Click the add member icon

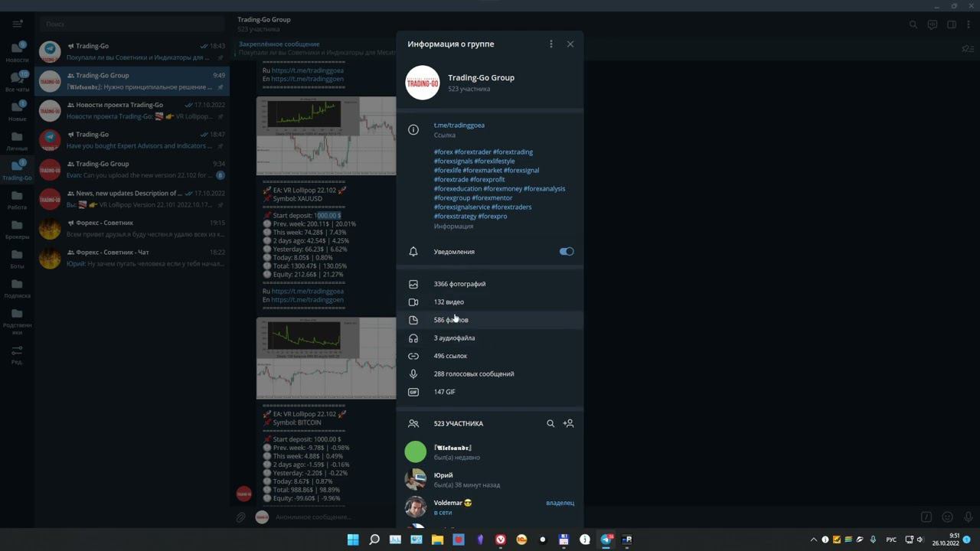pyautogui.click(x=568, y=423)
